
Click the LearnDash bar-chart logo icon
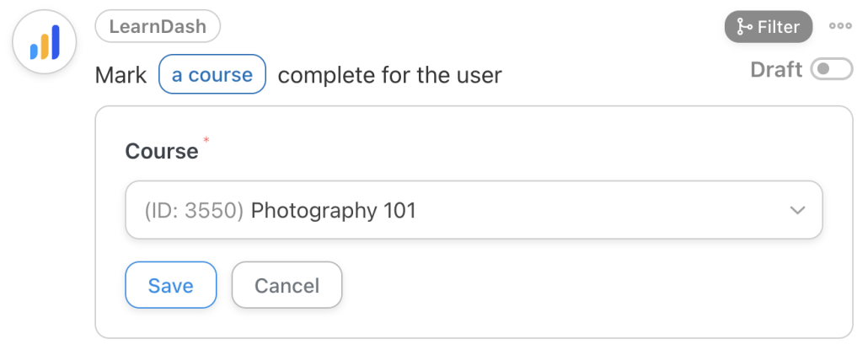pos(45,42)
